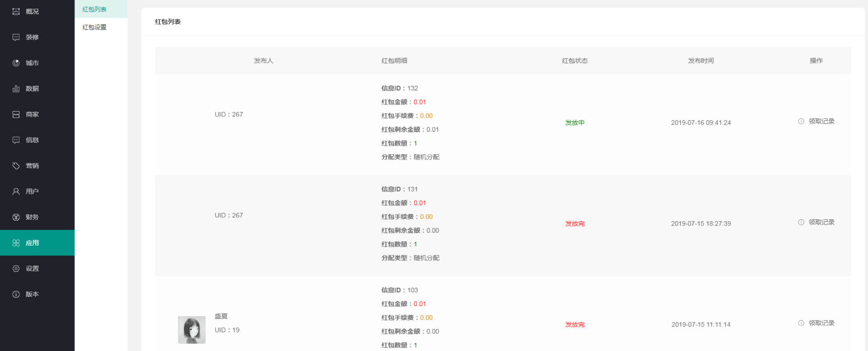Click the timestamp 2019-07-15 18:27:39

point(701,224)
